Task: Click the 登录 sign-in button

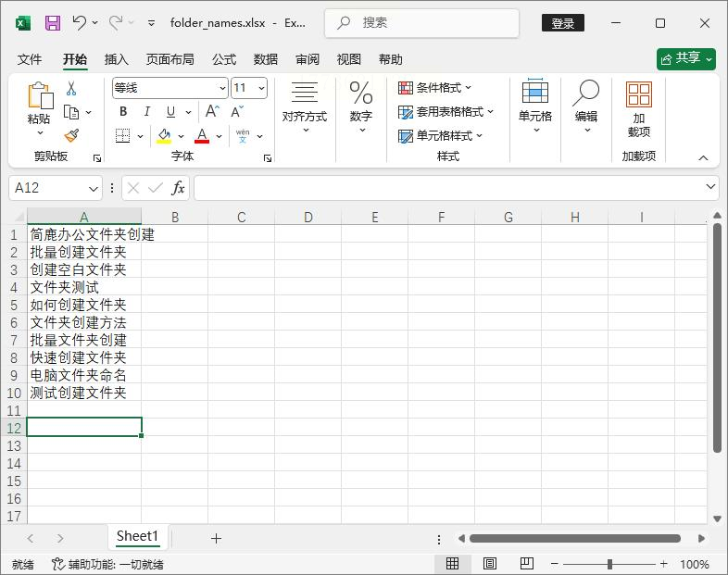Action: (x=563, y=23)
